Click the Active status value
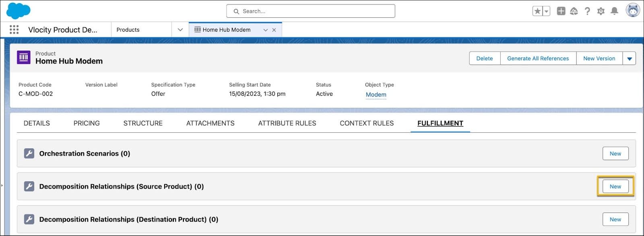 324,94
